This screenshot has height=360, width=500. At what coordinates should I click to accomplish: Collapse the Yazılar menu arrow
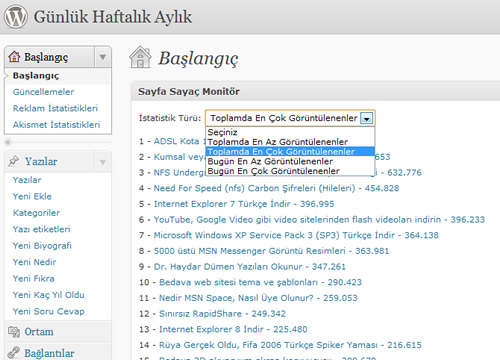103,162
